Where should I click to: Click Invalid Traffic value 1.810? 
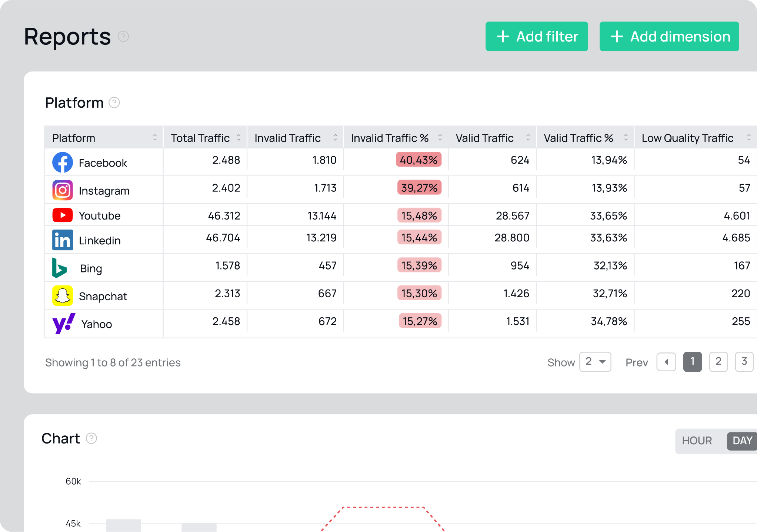coord(324,160)
